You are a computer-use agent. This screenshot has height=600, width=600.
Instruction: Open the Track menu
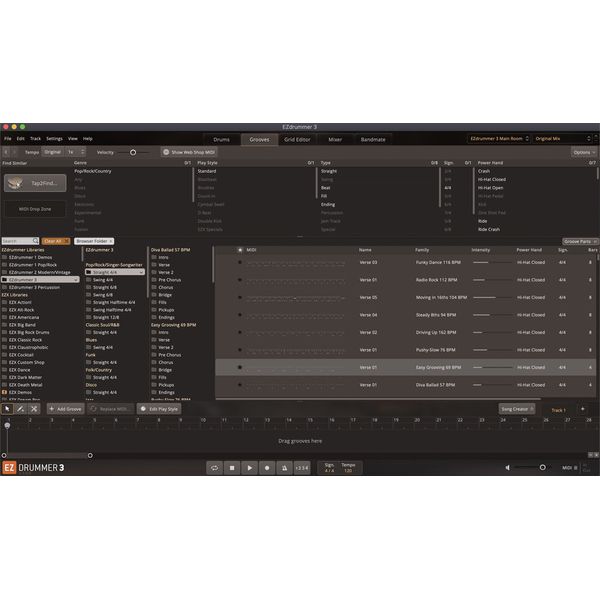[35, 139]
